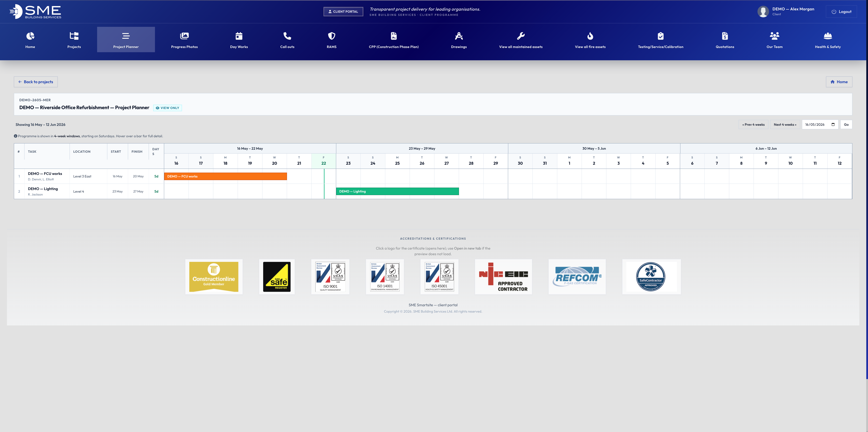
Task: Open View all fire assets flame icon
Action: coord(590,36)
